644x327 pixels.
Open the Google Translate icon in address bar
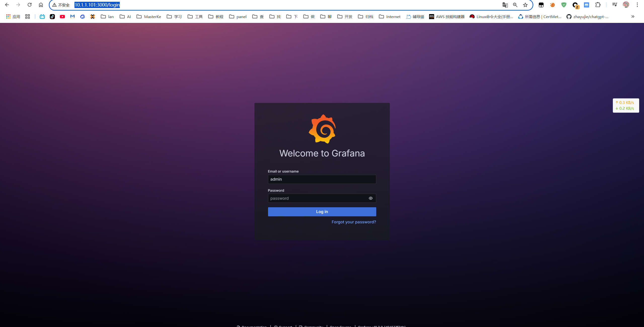[505, 5]
